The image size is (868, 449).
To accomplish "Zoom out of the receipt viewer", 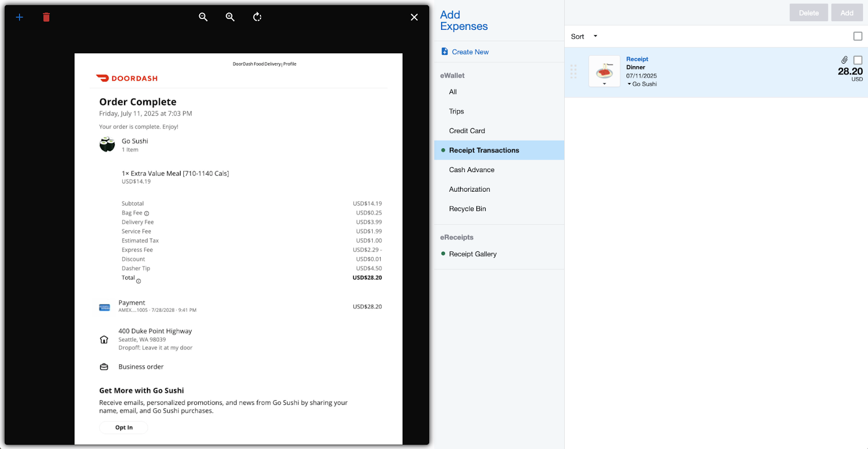I will 203,17.
